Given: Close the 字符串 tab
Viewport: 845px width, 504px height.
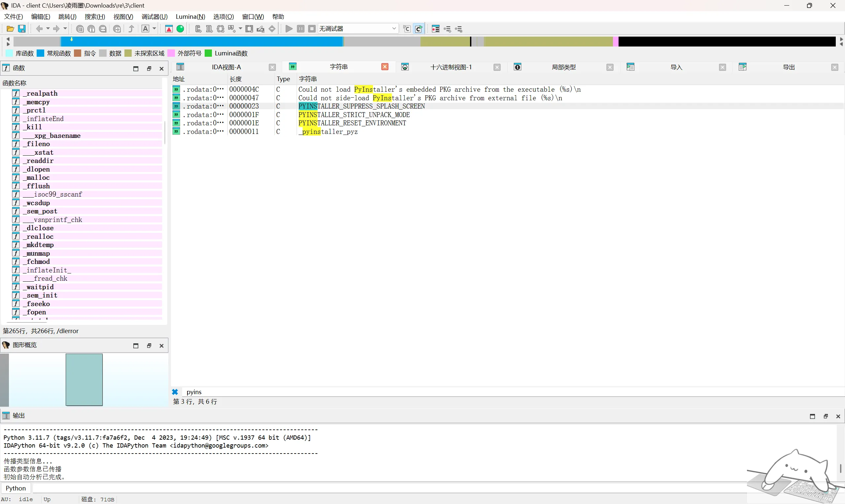Looking at the screenshot, I should pos(385,67).
